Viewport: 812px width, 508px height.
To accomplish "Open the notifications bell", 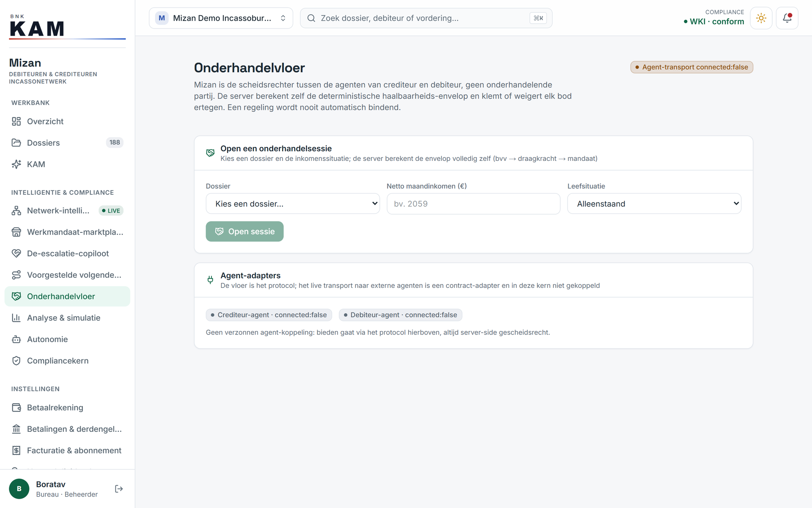I will click(x=787, y=18).
